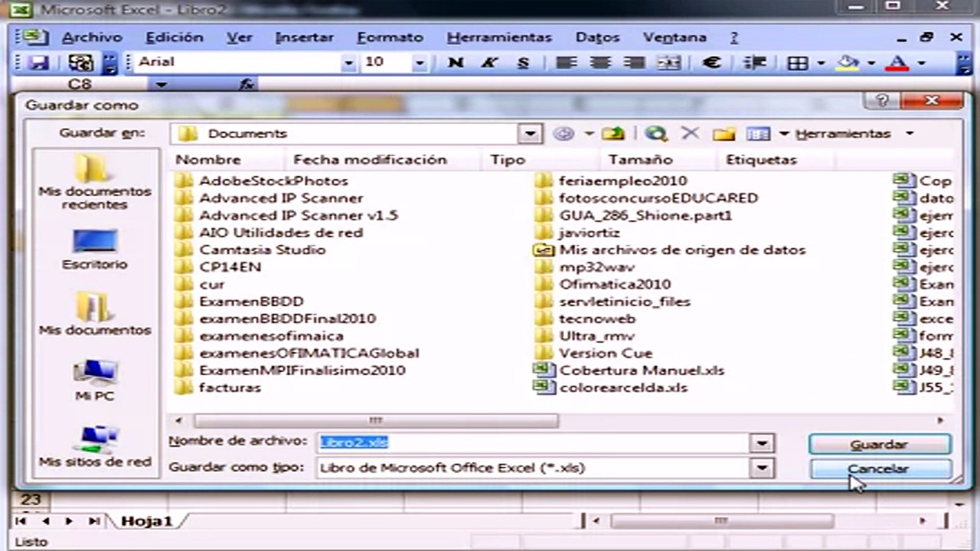Select Mis documentos in places bar
Image resolution: width=980 pixels, height=551 pixels.
[96, 315]
